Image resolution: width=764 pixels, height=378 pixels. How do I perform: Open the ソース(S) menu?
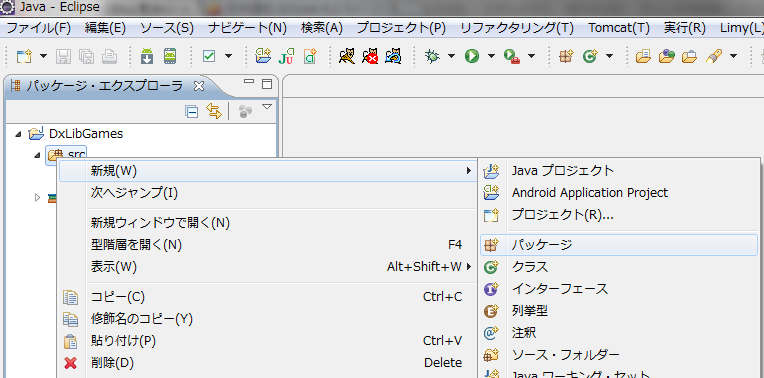pyautogui.click(x=167, y=27)
